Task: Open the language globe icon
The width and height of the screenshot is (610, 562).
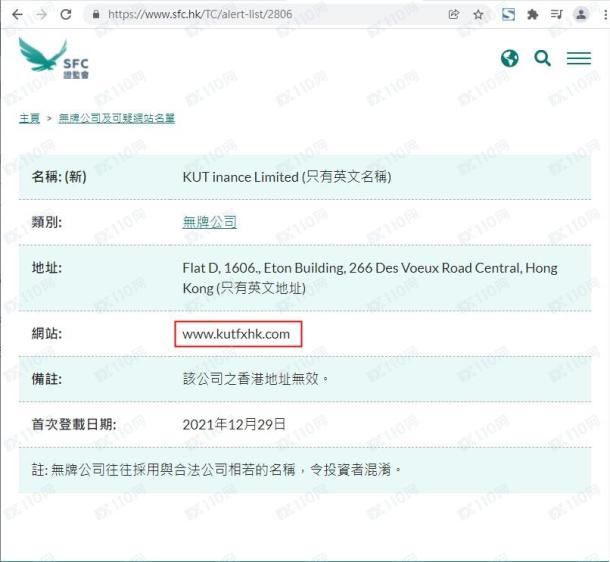Action: coord(510,59)
